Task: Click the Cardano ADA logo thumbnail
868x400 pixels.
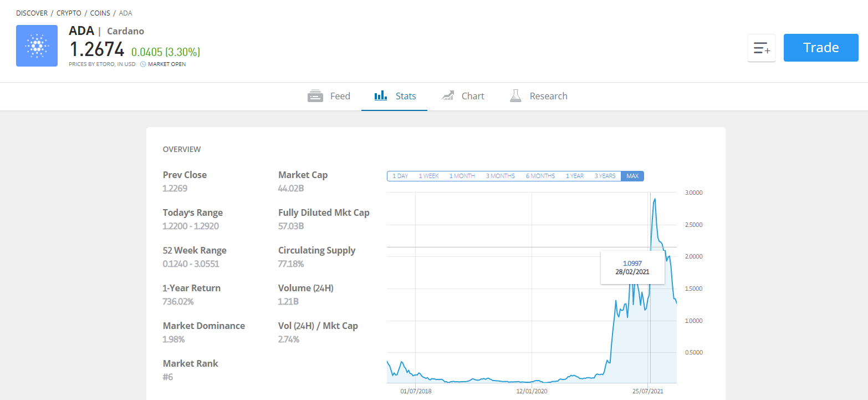Action: point(37,45)
